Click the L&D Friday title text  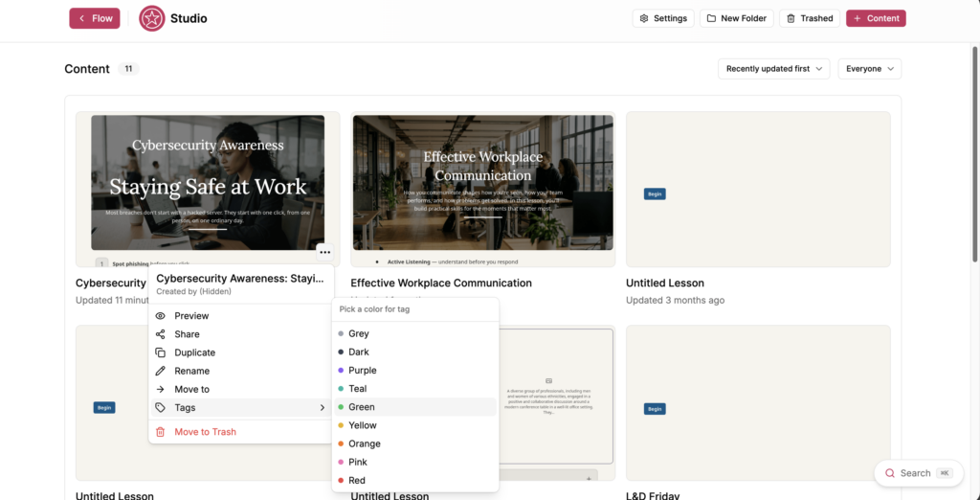653,495
